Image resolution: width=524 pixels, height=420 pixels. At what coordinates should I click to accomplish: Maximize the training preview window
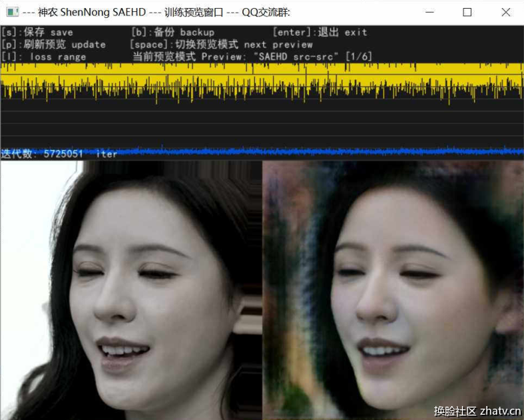pyautogui.click(x=467, y=13)
